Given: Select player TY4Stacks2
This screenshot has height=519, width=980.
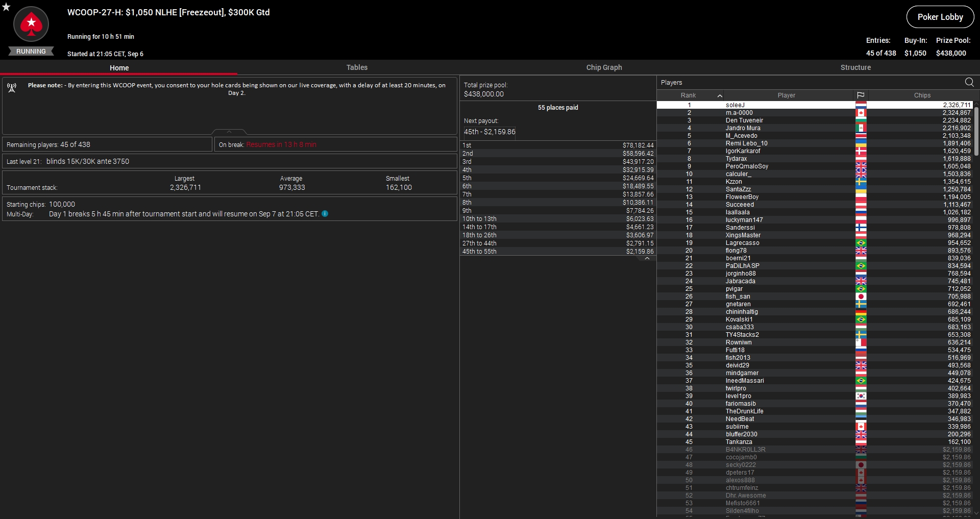Looking at the screenshot, I should 815,335.
